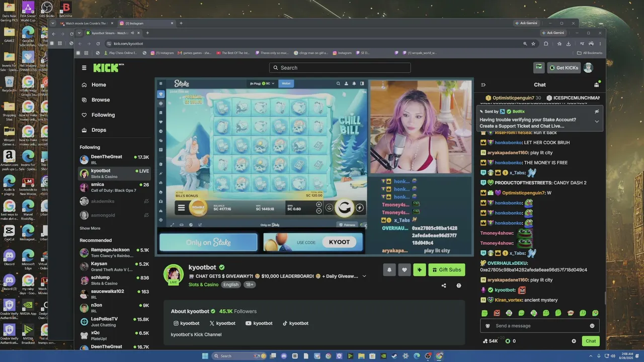Image resolution: width=644 pixels, height=362 pixels.
Task: Open the offline akademiks channel
Action: (114, 201)
